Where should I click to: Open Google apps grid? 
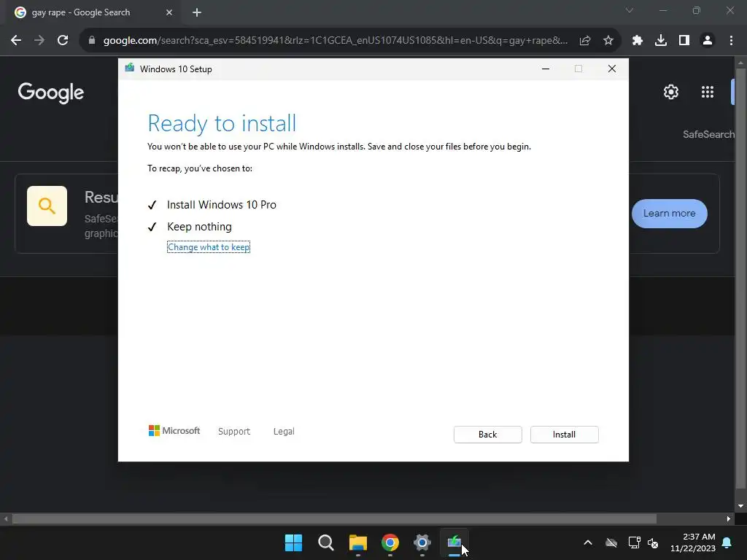tap(708, 92)
